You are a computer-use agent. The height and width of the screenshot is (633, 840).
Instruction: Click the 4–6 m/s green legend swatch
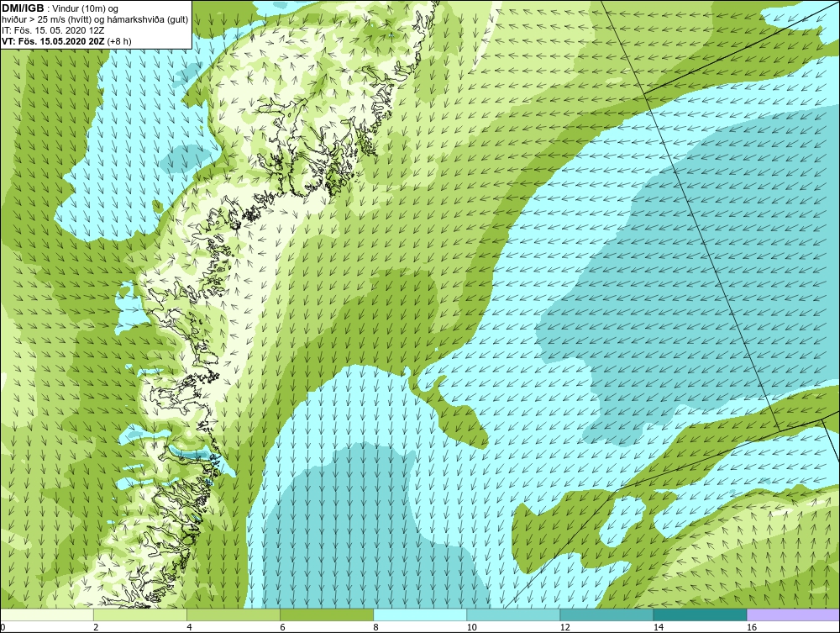coord(234,615)
